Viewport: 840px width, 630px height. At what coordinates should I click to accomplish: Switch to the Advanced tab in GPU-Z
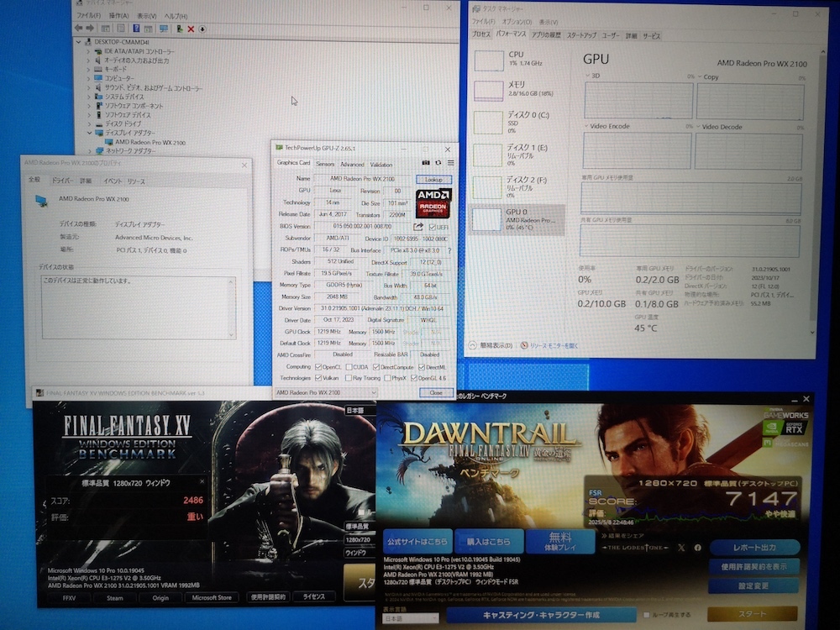tap(352, 164)
